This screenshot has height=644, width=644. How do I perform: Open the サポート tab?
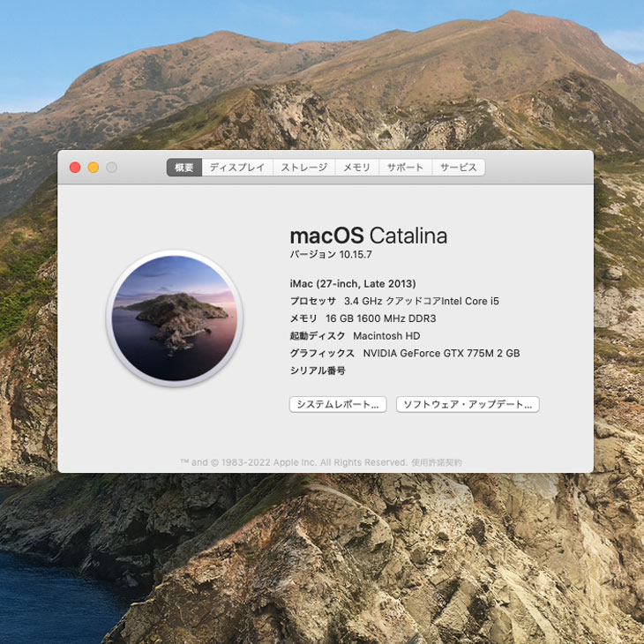click(x=405, y=167)
